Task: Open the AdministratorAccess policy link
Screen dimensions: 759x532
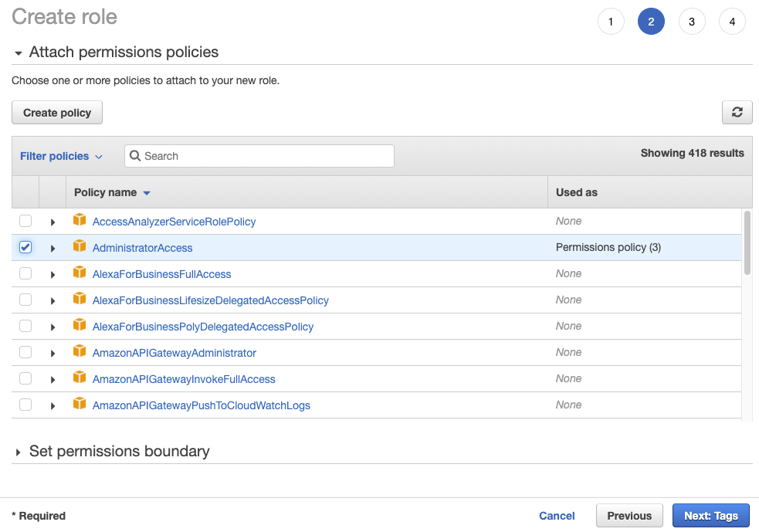Action: click(x=142, y=248)
